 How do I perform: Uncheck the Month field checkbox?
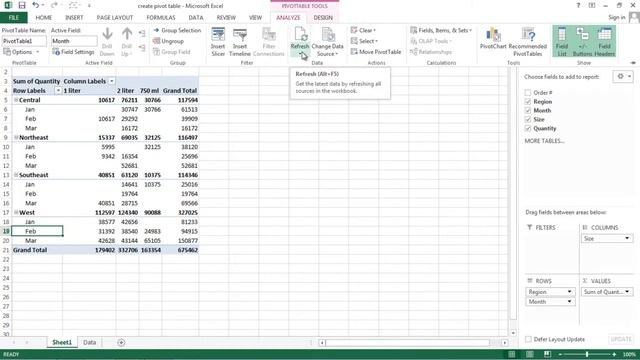click(x=528, y=111)
